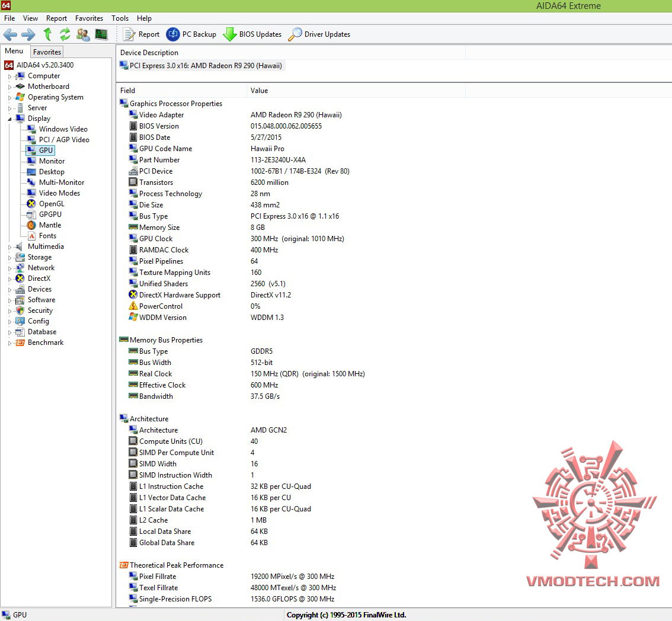
Task: Expand the Motherboard tree node
Action: (9, 87)
